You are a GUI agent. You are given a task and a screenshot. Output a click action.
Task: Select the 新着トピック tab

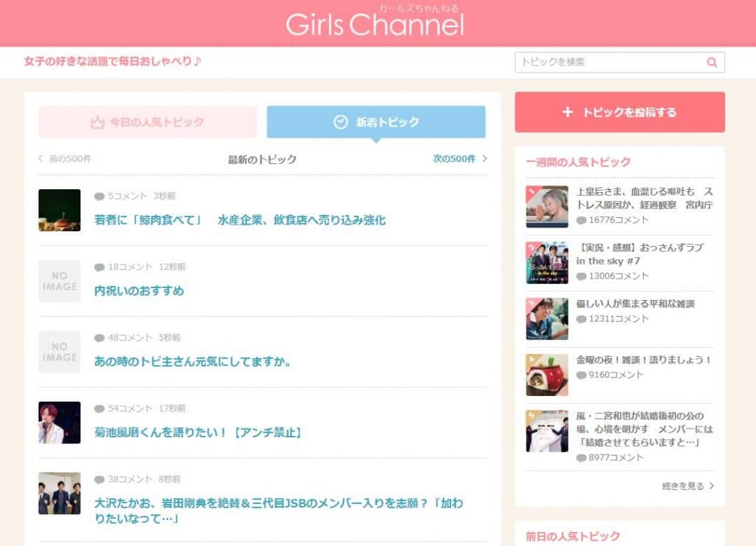point(376,122)
